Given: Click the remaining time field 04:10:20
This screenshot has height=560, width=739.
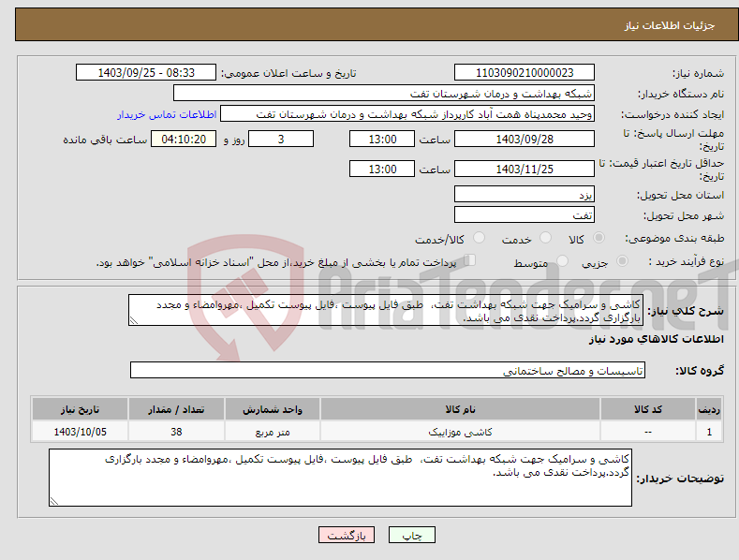Looking at the screenshot, I should [x=184, y=139].
